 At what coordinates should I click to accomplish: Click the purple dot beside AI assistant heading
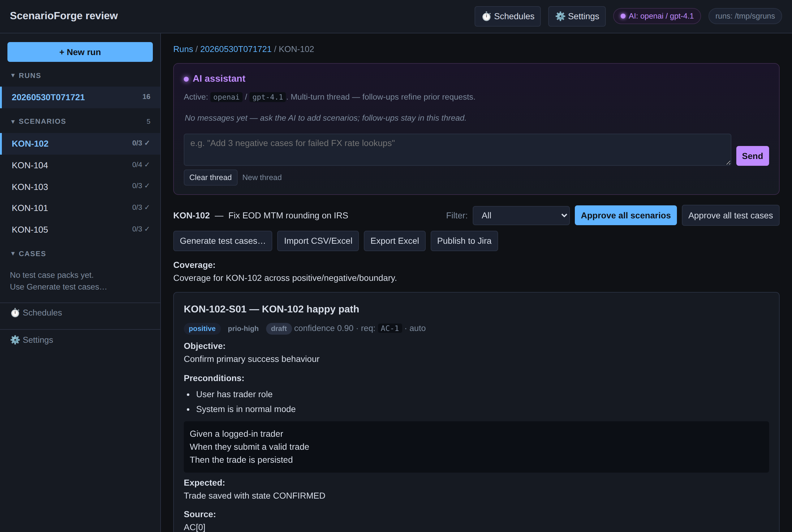[186, 79]
